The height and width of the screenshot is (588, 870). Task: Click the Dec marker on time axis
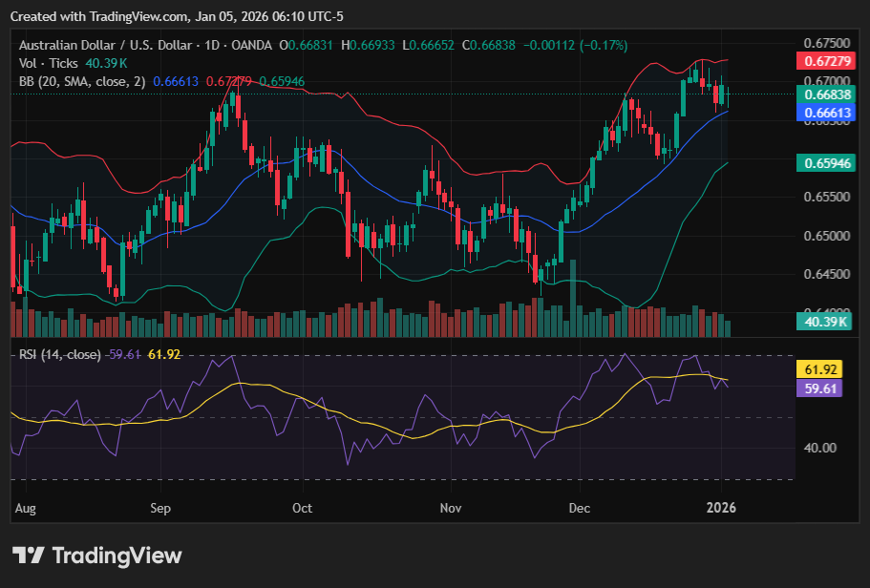(580, 508)
